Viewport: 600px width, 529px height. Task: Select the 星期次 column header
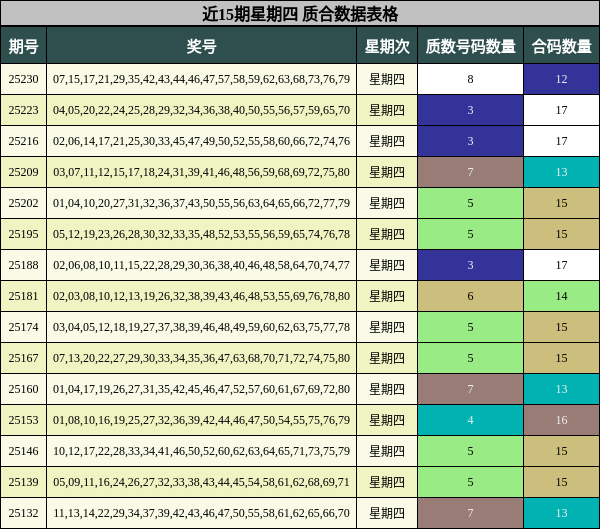pos(387,47)
